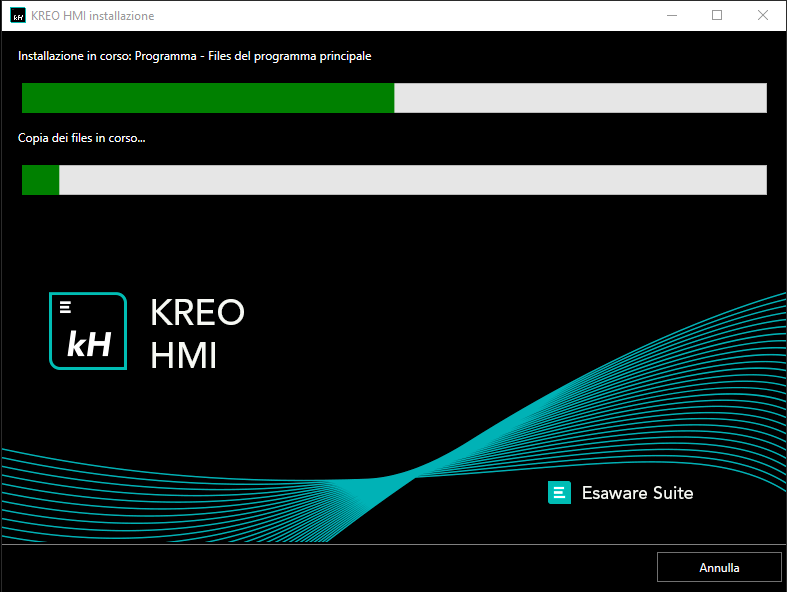Image resolution: width=787 pixels, height=592 pixels.
Task: Select the 'Copia dei files in corso...' label
Action: pyautogui.click(x=82, y=138)
